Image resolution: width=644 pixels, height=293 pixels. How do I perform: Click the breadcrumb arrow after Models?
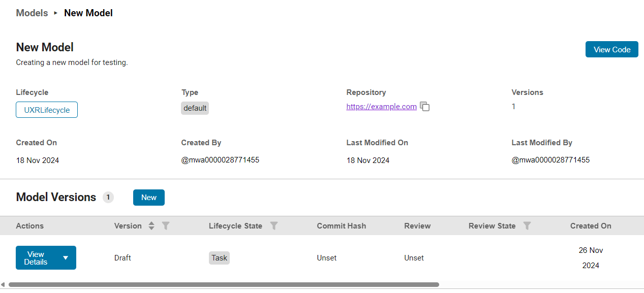click(x=56, y=13)
